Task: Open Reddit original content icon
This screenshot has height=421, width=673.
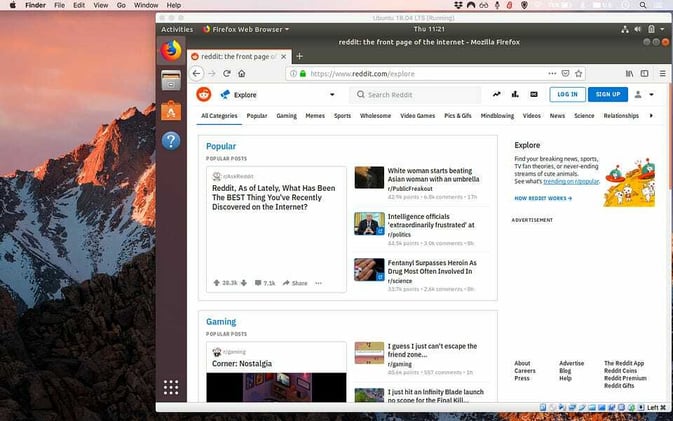Action: pos(534,94)
